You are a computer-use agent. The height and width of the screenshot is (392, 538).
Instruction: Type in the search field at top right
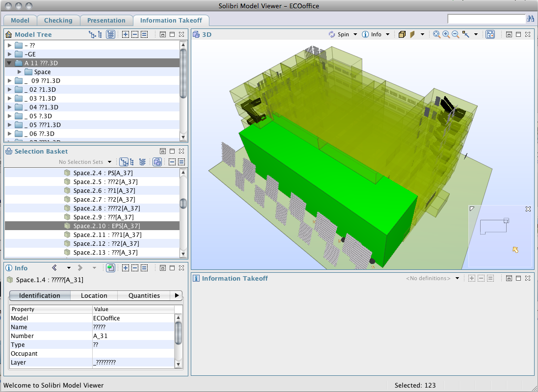pos(487,18)
